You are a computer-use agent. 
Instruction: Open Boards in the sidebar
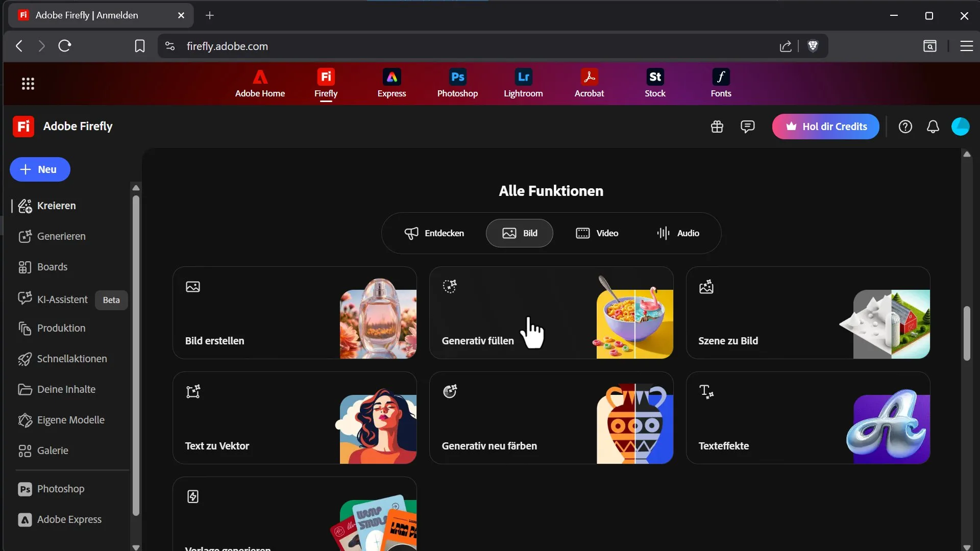[43, 267]
